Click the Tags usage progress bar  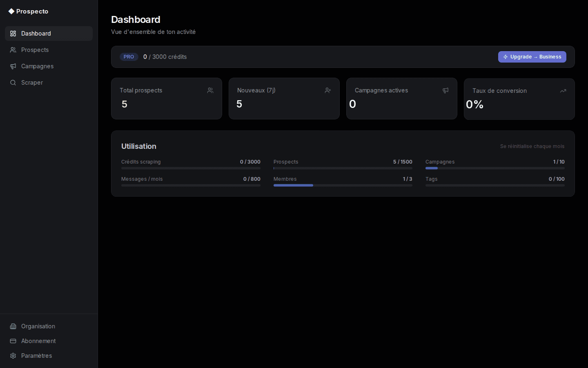pos(495,185)
